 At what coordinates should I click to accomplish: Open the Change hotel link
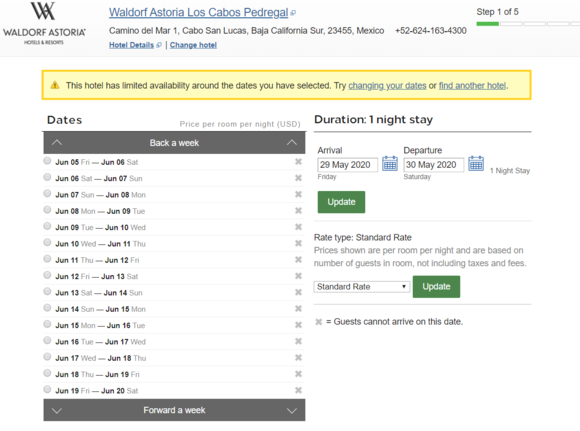[193, 45]
